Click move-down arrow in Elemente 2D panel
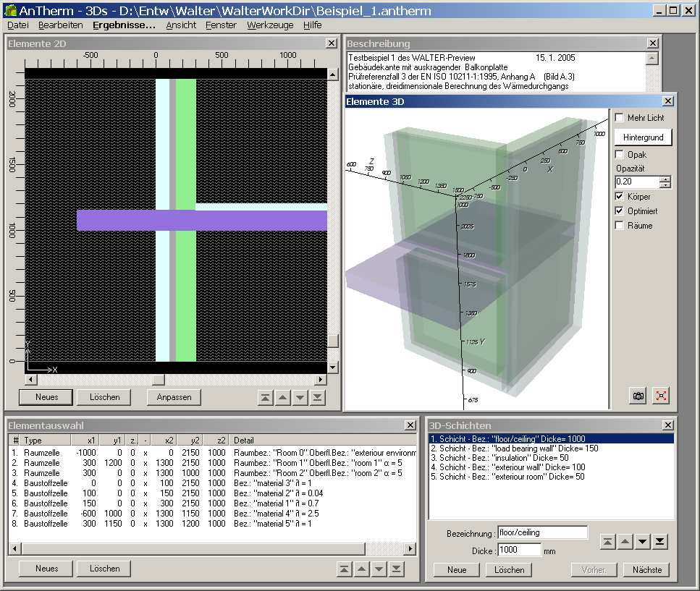700x591 pixels. [300, 397]
